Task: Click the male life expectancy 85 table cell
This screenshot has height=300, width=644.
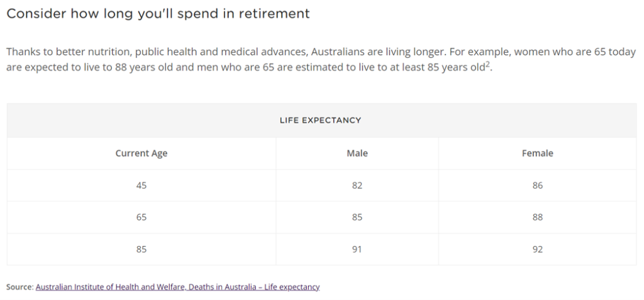Action: 357,217
